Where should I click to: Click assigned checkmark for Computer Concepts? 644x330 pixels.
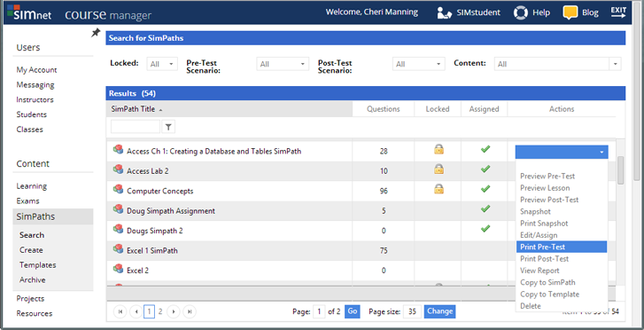tap(485, 189)
